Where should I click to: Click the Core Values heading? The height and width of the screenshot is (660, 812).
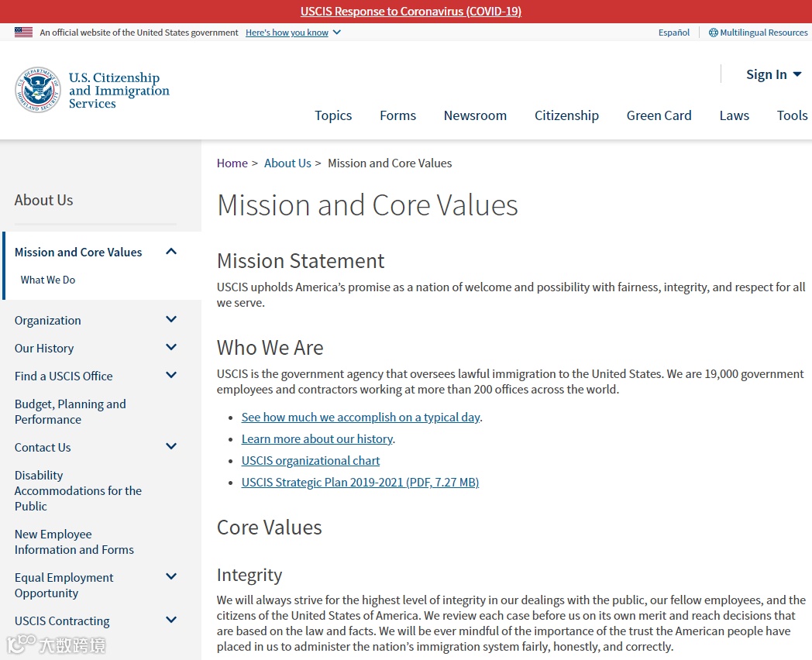(x=269, y=528)
